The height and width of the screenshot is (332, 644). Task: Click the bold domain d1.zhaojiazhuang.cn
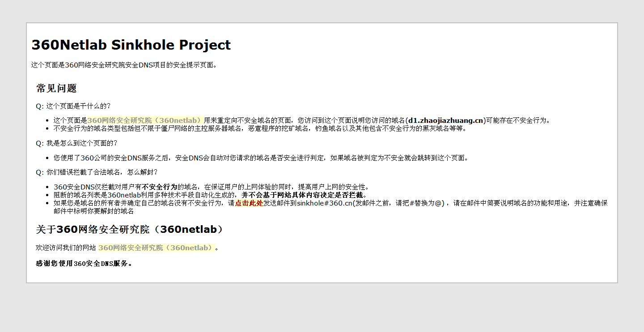[446, 120]
